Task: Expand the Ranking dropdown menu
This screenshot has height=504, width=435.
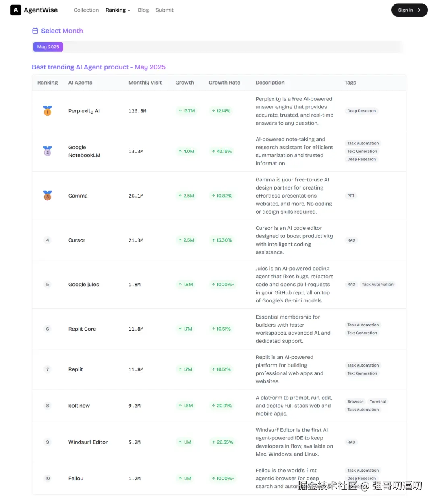Action: [118, 10]
